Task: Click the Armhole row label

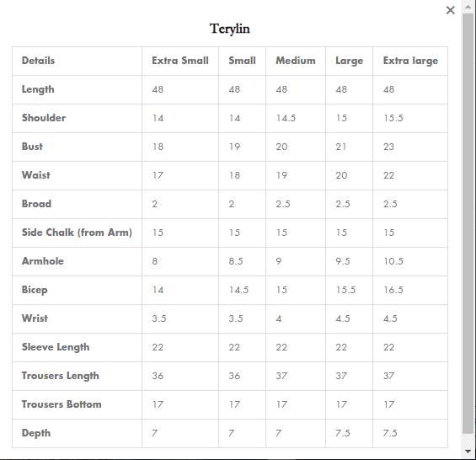Action: click(43, 261)
